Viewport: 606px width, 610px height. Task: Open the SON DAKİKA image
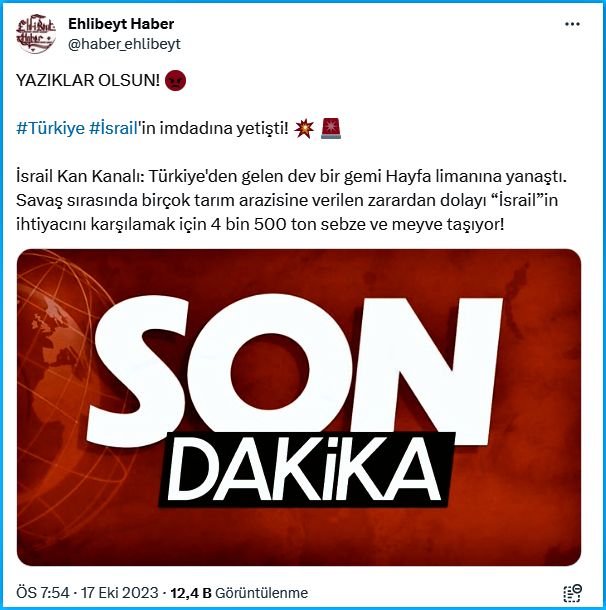pyautogui.click(x=299, y=407)
